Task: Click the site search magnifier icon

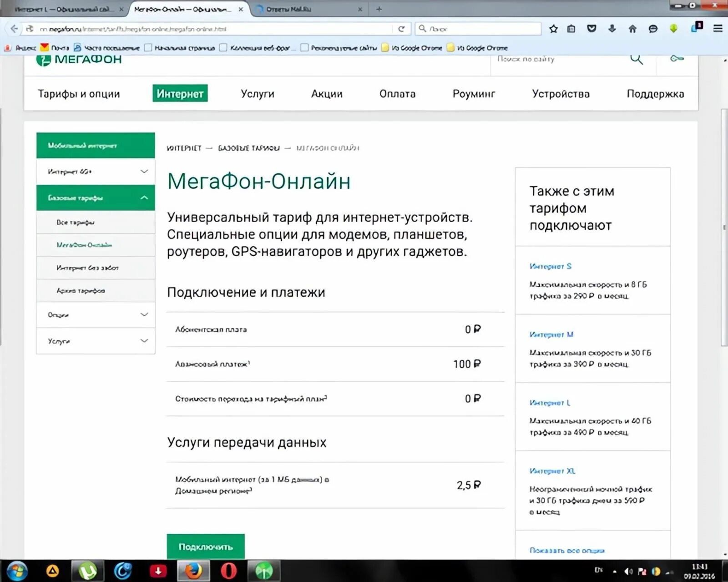Action: coord(637,59)
